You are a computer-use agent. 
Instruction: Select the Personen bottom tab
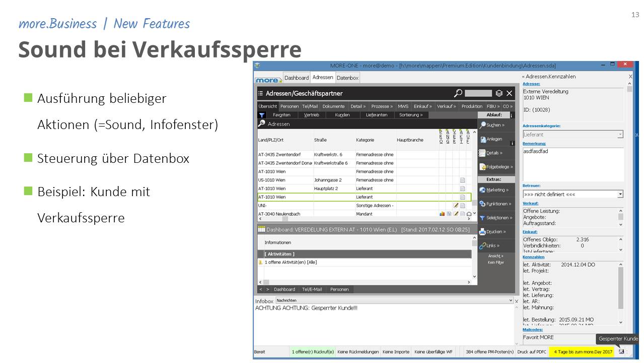339,289
